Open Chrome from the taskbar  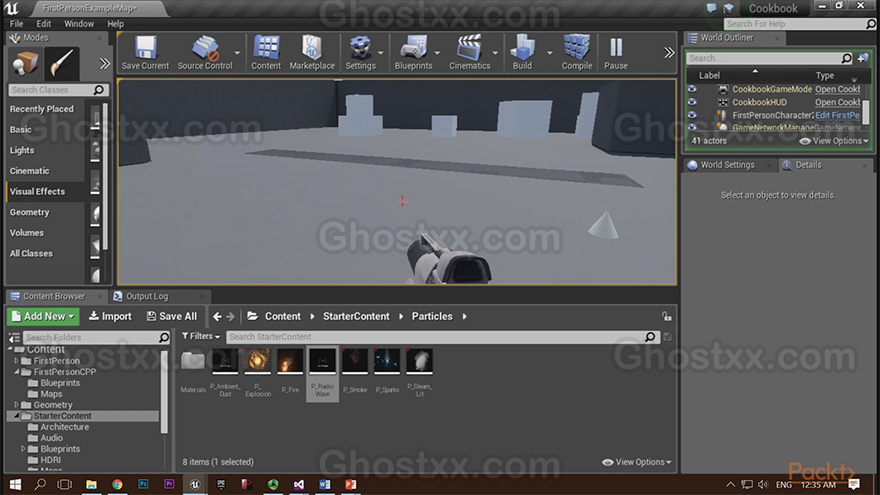point(117,484)
